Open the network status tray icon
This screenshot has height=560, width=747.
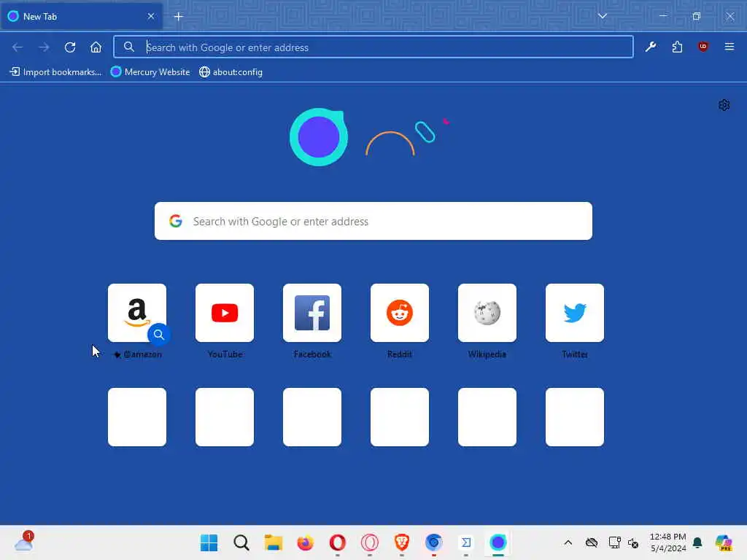(x=614, y=542)
